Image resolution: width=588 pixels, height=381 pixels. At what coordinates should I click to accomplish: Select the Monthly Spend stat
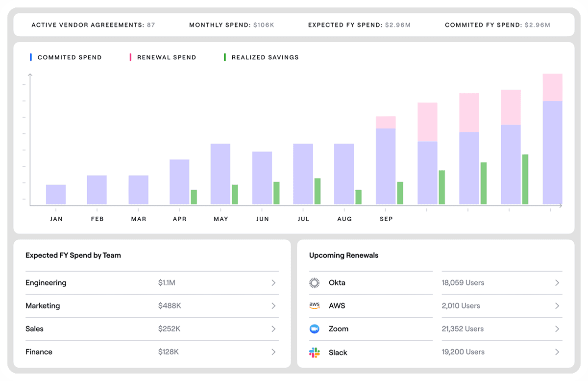point(232,25)
